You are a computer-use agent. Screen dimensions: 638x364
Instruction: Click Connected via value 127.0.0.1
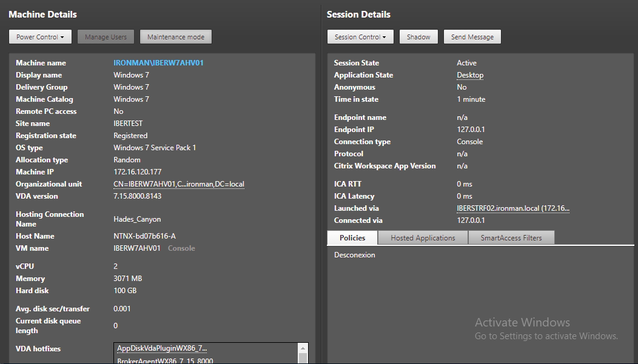[x=471, y=220]
